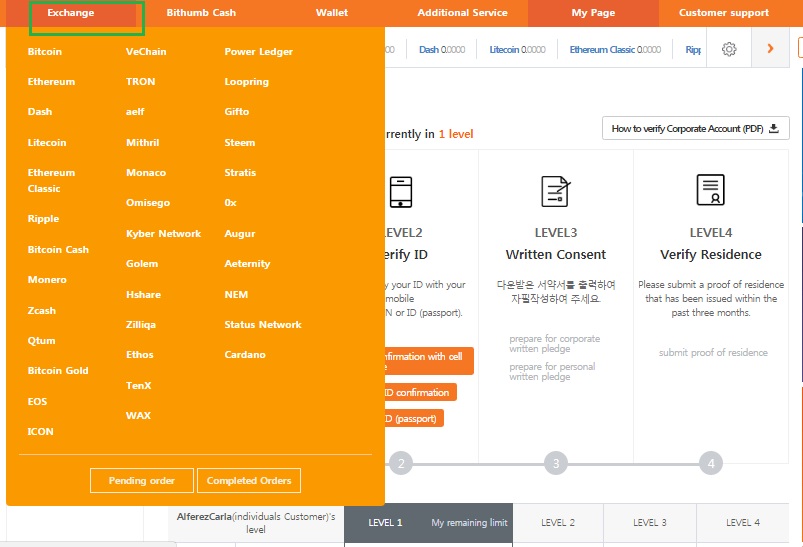Click the orange ID confirmation button
Viewport: 803px width, 547px height.
pos(420,392)
